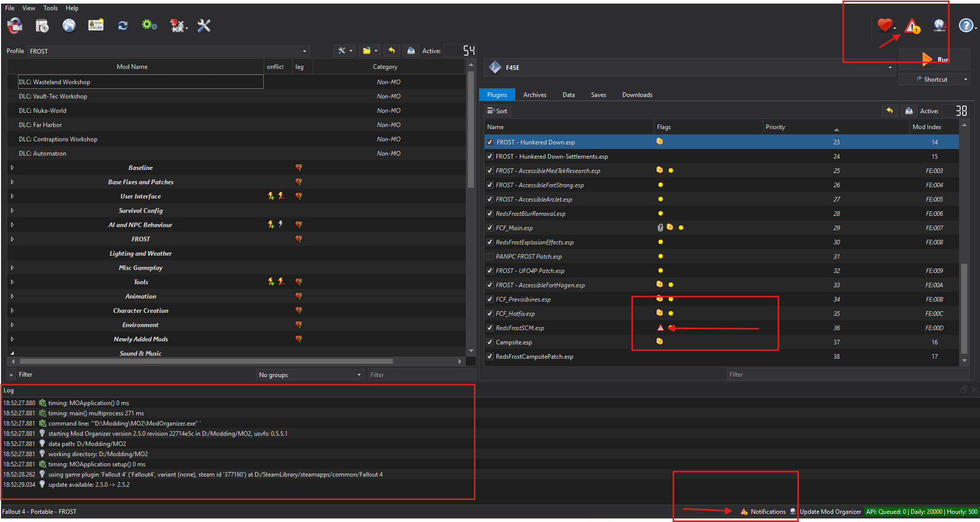Expand the Base Fixes and Patches separator
The image size is (980, 522).
[x=12, y=182]
